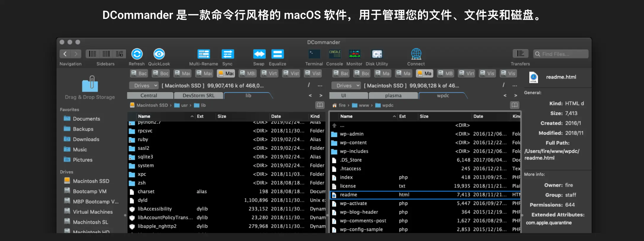Sort left panel by Name column

click(x=144, y=116)
